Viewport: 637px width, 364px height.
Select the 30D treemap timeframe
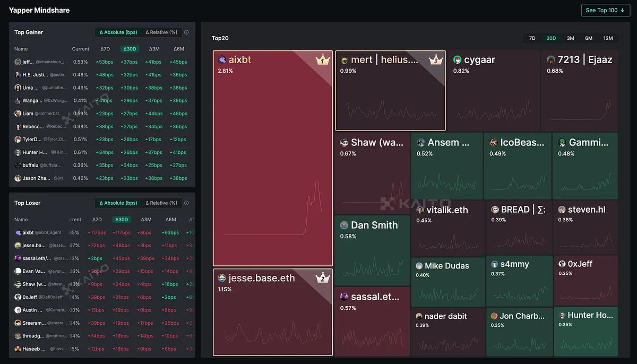pos(551,38)
